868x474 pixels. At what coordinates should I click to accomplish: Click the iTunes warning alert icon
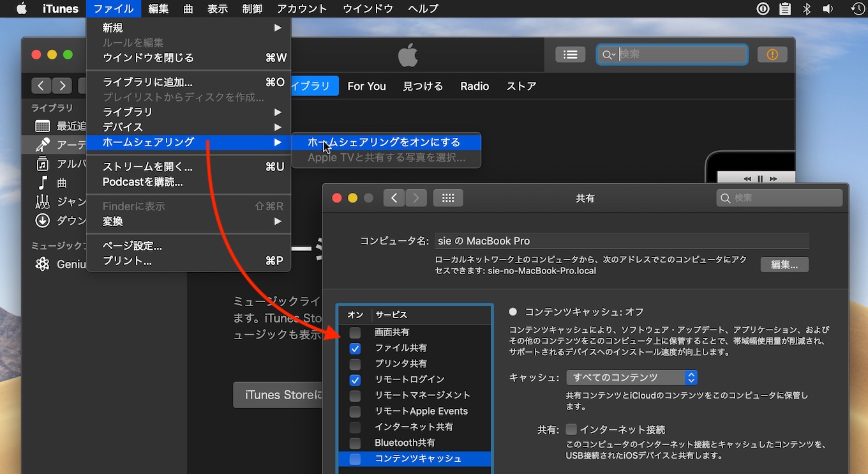coord(772,54)
